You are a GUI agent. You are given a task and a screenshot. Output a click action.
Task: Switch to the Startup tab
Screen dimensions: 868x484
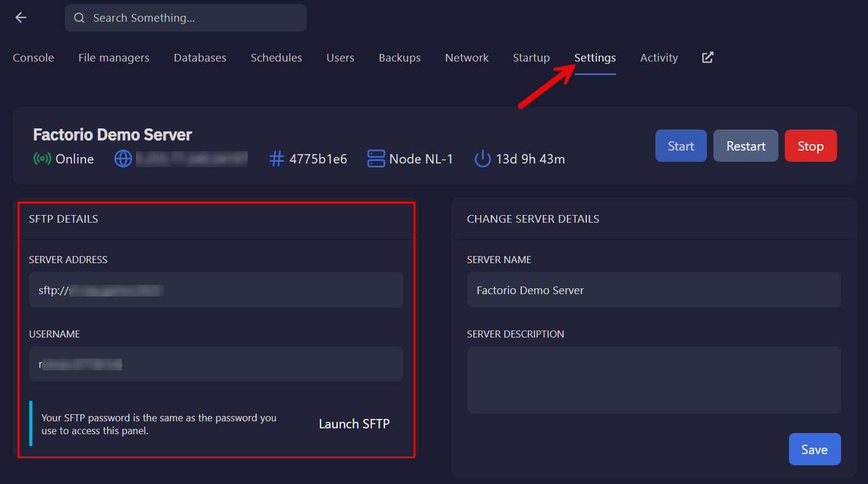[531, 57]
